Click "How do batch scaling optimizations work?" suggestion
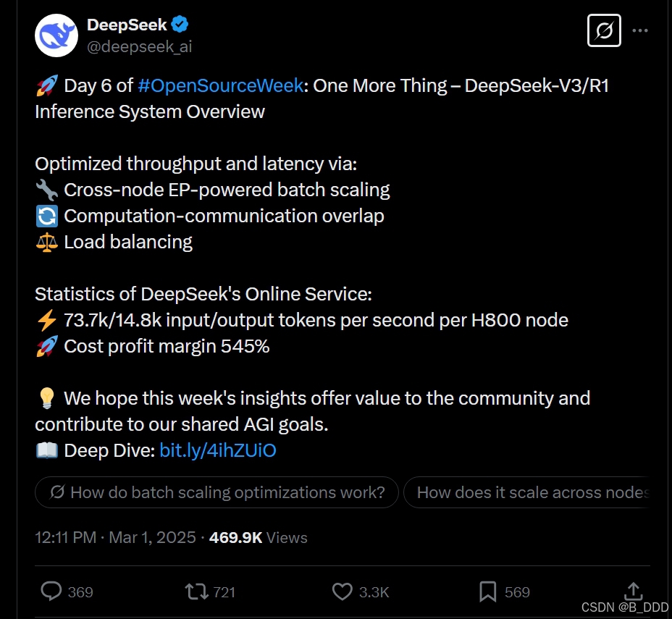The height and width of the screenshot is (619, 672). point(217,492)
